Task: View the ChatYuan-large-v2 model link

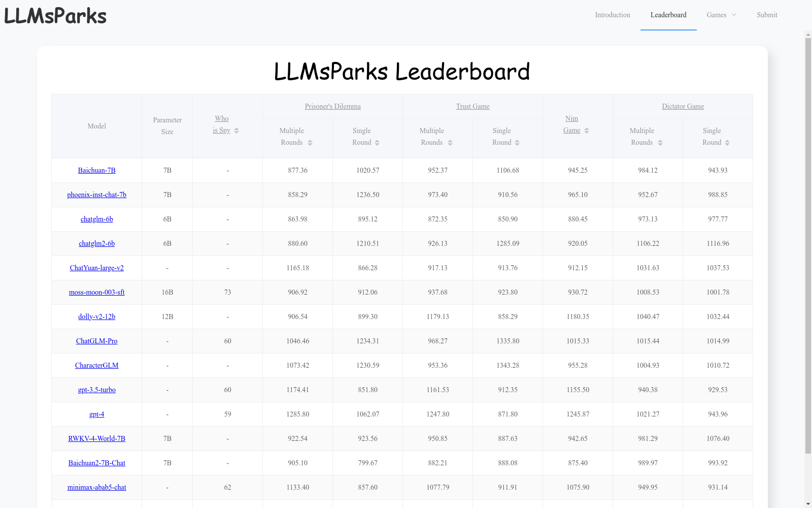Action: click(x=97, y=268)
